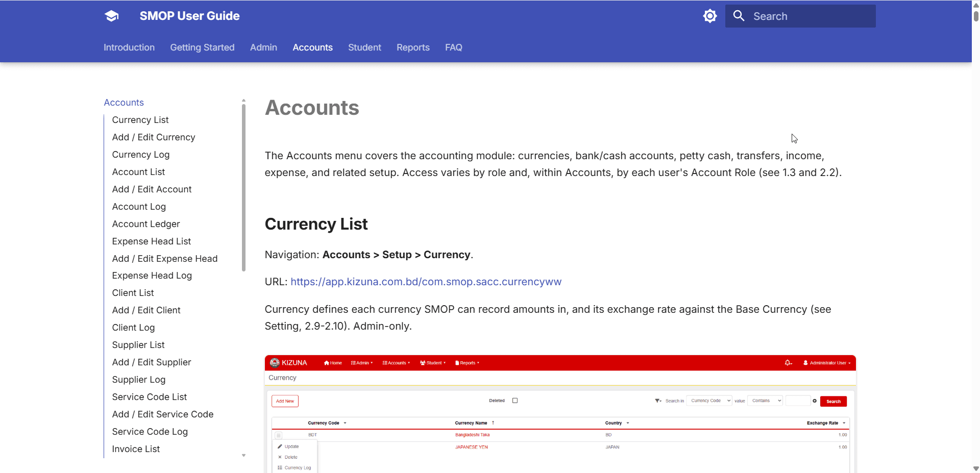Click the graduation cap logo icon
The image size is (980, 473).
112,16
